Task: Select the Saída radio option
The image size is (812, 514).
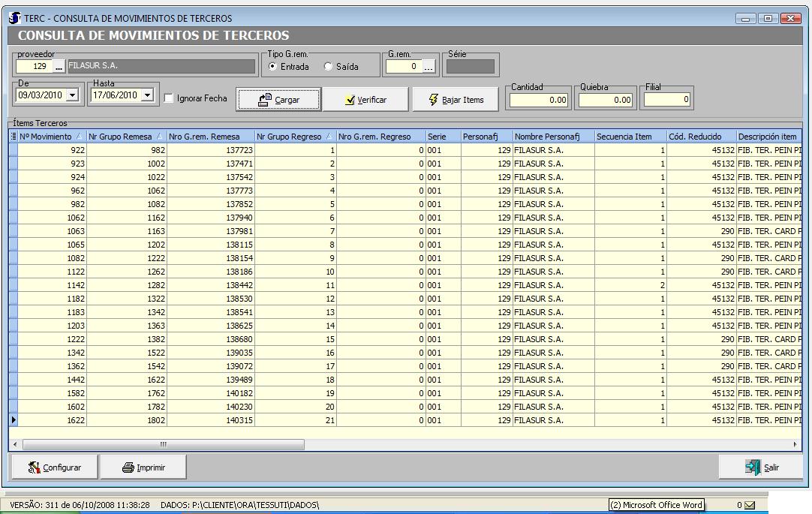Action: pyautogui.click(x=328, y=67)
